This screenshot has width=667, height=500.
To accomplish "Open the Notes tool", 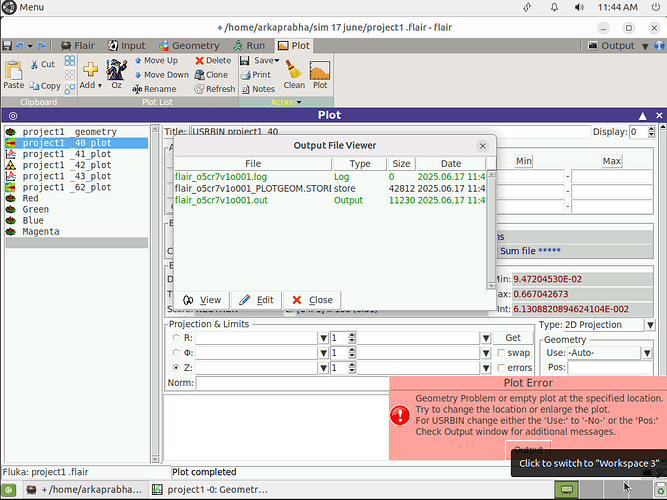I will tap(258, 89).
